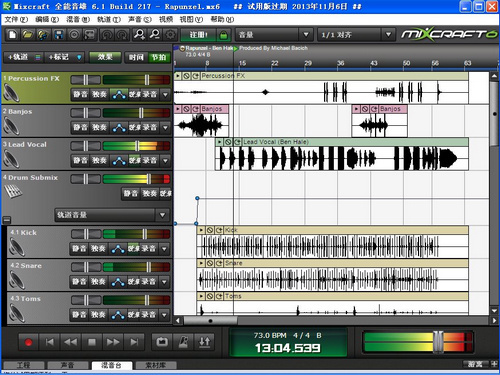Open the 混音 menu
The image size is (500, 375).
(x=78, y=20)
